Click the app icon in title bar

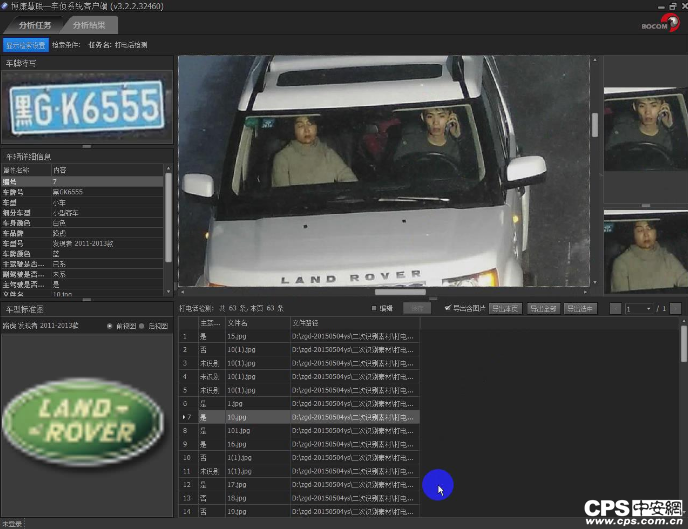click(5, 5)
